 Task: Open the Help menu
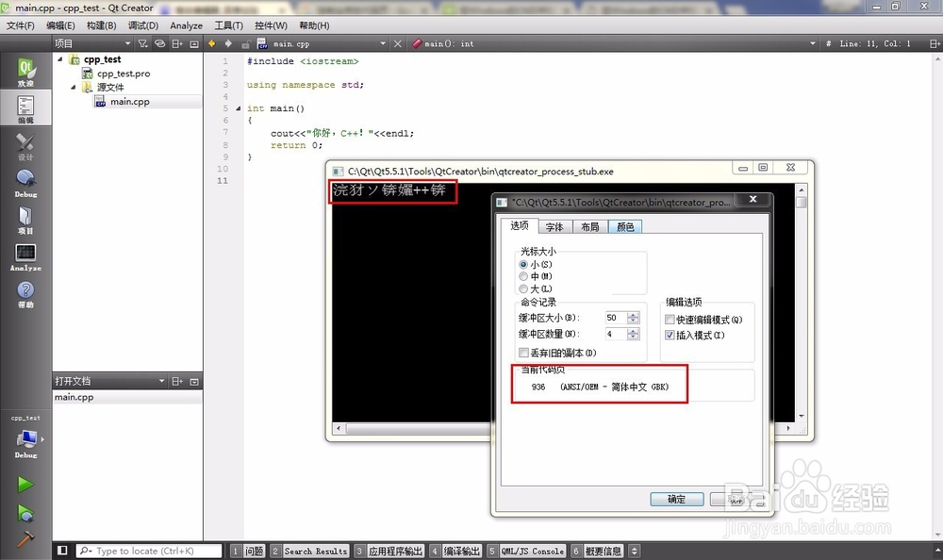(x=314, y=25)
